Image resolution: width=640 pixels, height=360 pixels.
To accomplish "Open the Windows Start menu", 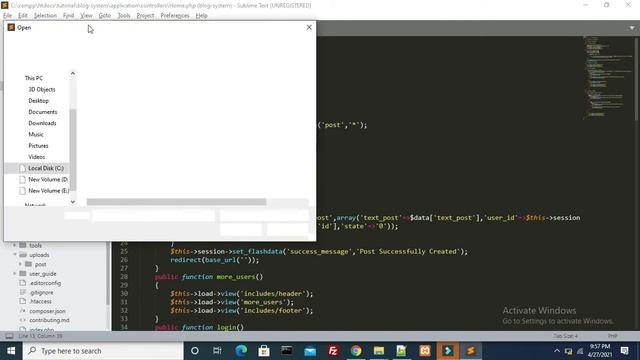I will coord(11,351).
